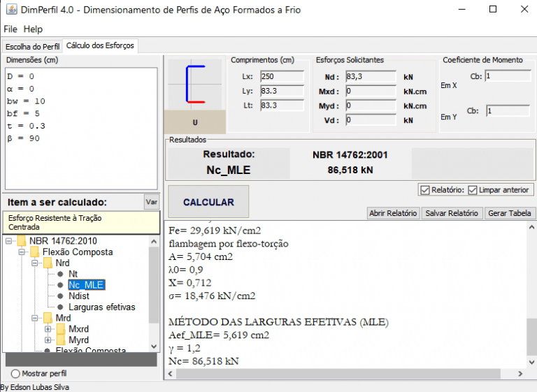Collapse the NBR 14762:2010 tree node
The image size is (537, 392).
click(x=9, y=241)
